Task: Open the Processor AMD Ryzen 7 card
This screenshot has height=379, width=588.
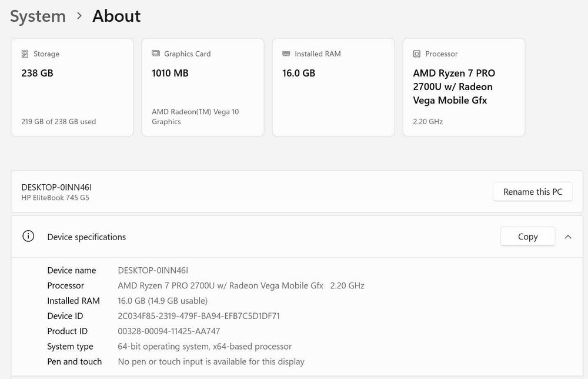Action: coord(464,88)
